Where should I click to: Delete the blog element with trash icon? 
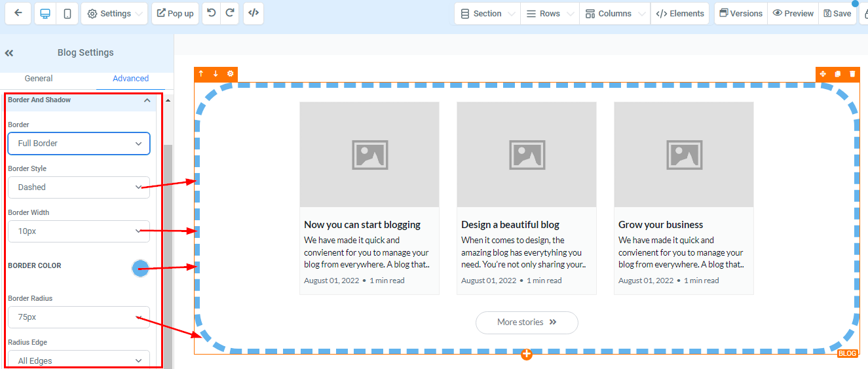point(852,74)
